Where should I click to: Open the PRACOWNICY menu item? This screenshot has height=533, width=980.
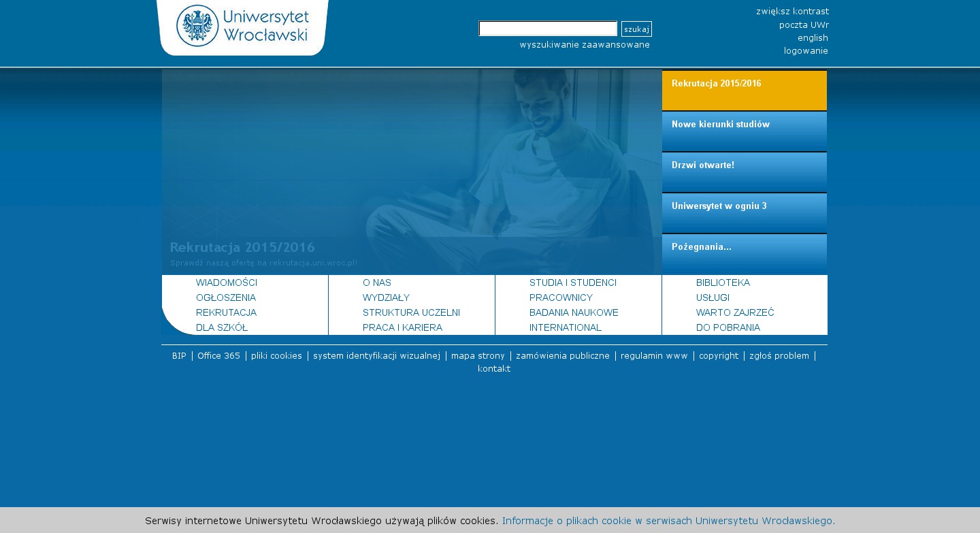(561, 297)
